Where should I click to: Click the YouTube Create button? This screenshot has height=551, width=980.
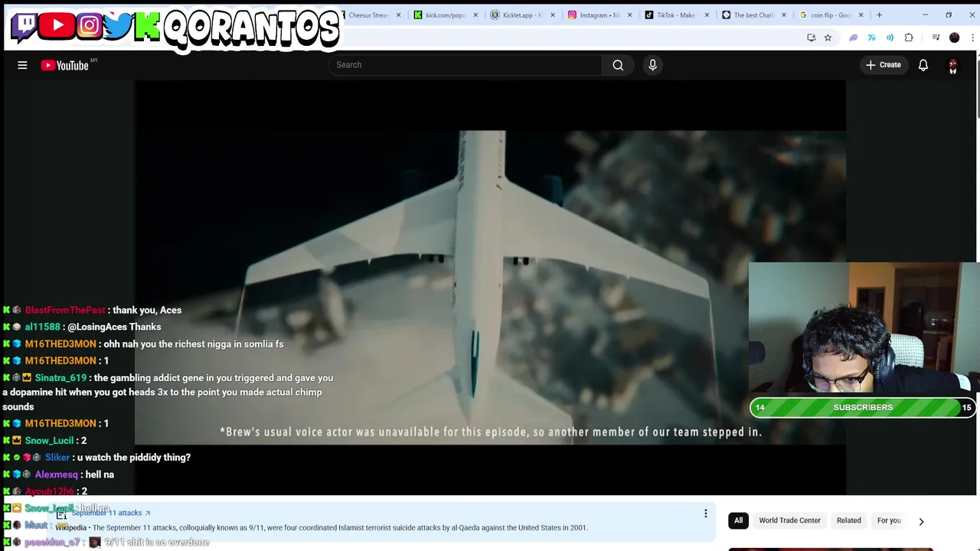pyautogui.click(x=883, y=65)
